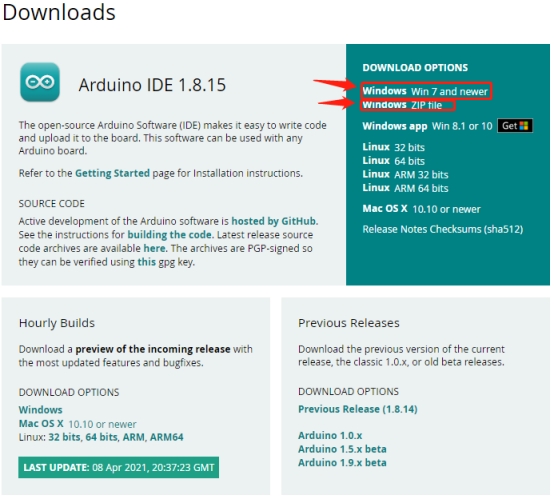Download Windows Win 7 and newer installer
The height and width of the screenshot is (499, 554).
pos(425,91)
